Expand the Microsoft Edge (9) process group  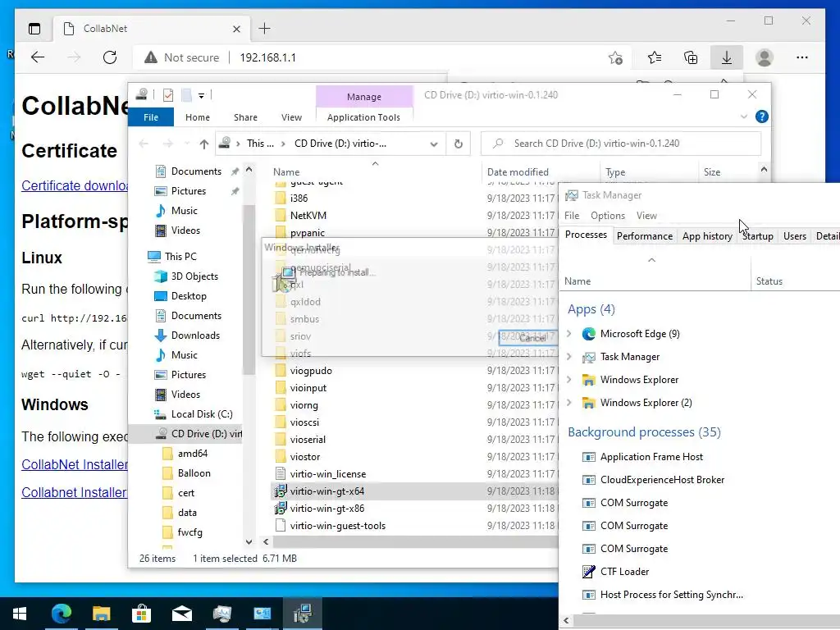pyautogui.click(x=569, y=334)
